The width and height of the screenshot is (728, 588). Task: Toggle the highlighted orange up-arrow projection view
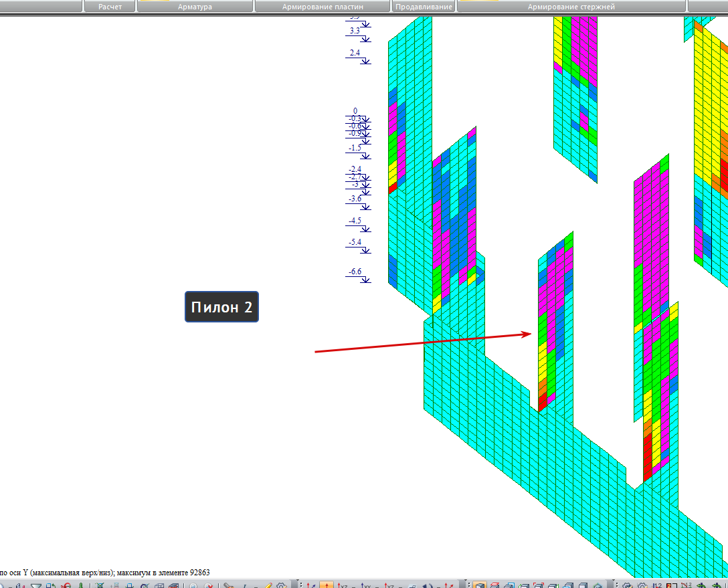(327, 585)
